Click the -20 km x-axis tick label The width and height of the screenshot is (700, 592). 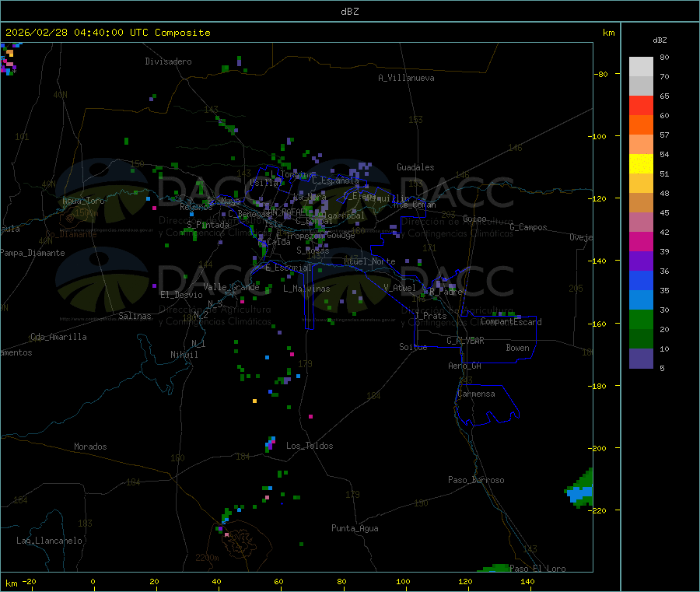pos(29,581)
